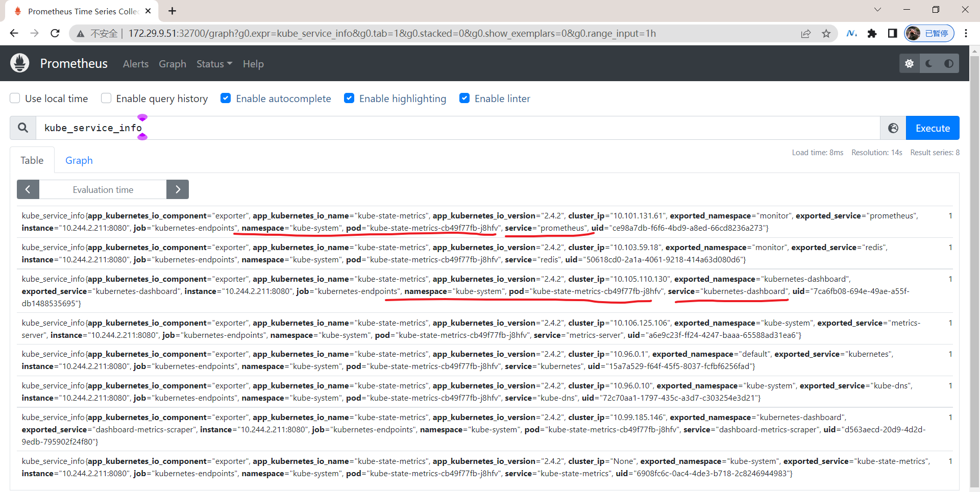Enable query history checkbox
Viewport: 980px width, 492px height.
106,99
